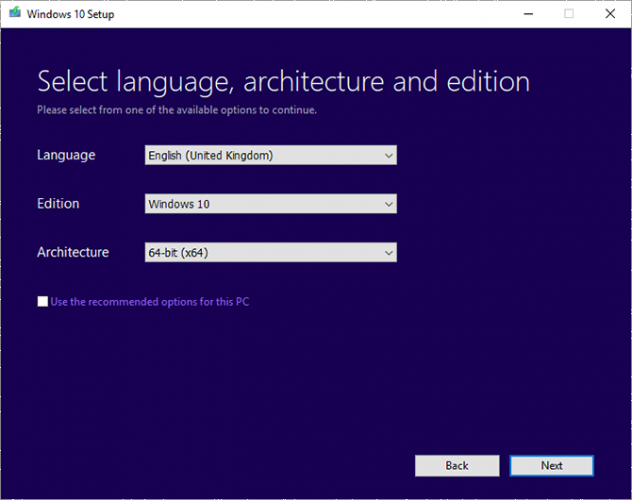Viewport: 632px width, 500px height.
Task: Click the Edition field label
Action: 58,204
